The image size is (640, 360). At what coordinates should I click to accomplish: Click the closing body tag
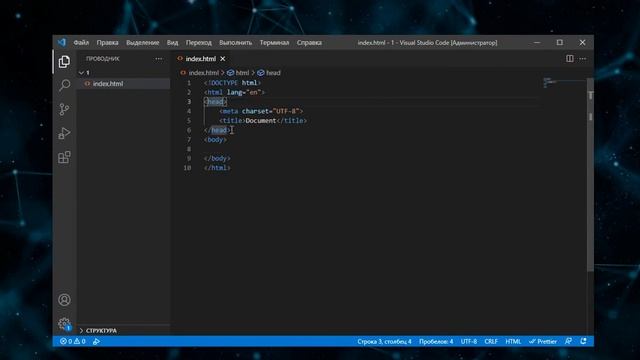pyautogui.click(x=217, y=158)
